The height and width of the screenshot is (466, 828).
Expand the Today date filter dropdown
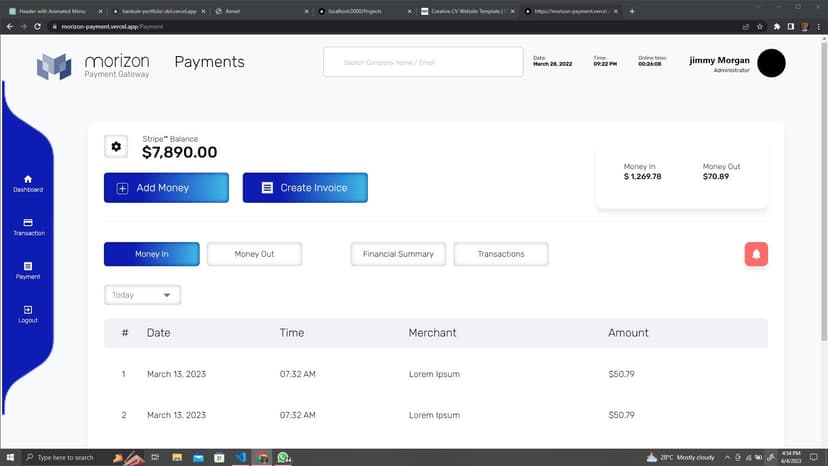click(x=142, y=295)
